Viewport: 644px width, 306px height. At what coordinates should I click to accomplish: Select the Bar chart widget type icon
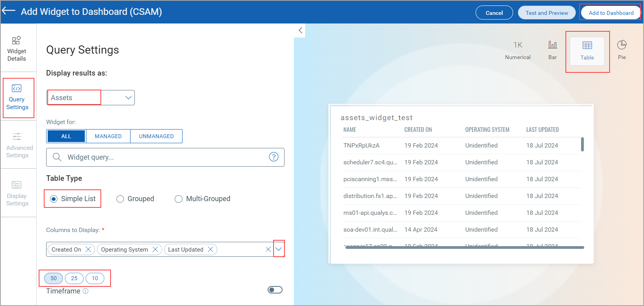[x=553, y=50]
